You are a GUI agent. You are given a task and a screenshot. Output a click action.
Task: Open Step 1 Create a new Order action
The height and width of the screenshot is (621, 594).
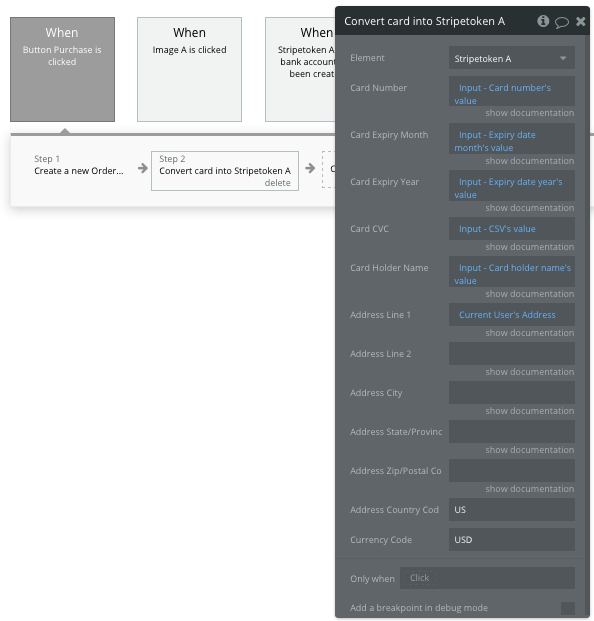(x=78, y=165)
